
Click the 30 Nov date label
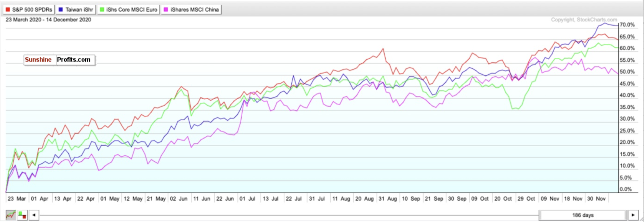[x=596, y=199]
